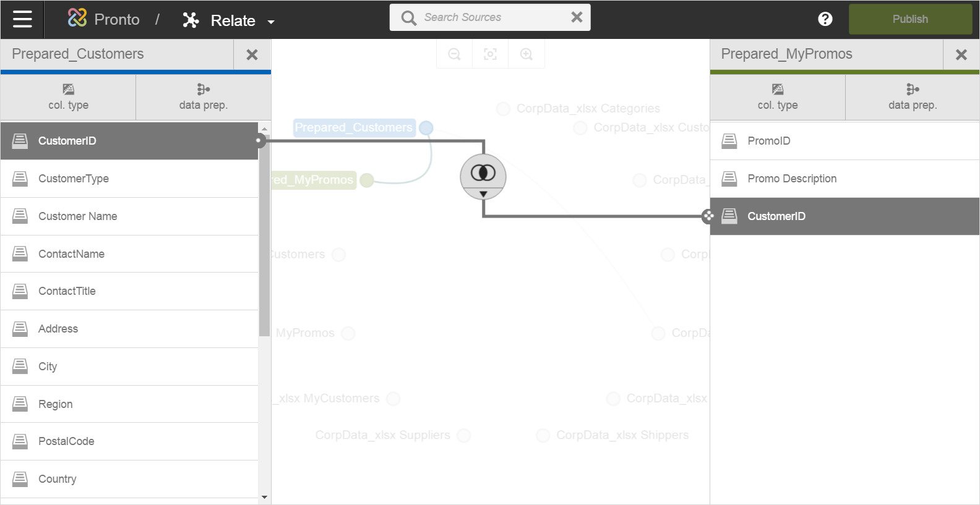
Task: Toggle the Prepared_Customers node circle
Action: pos(426,128)
